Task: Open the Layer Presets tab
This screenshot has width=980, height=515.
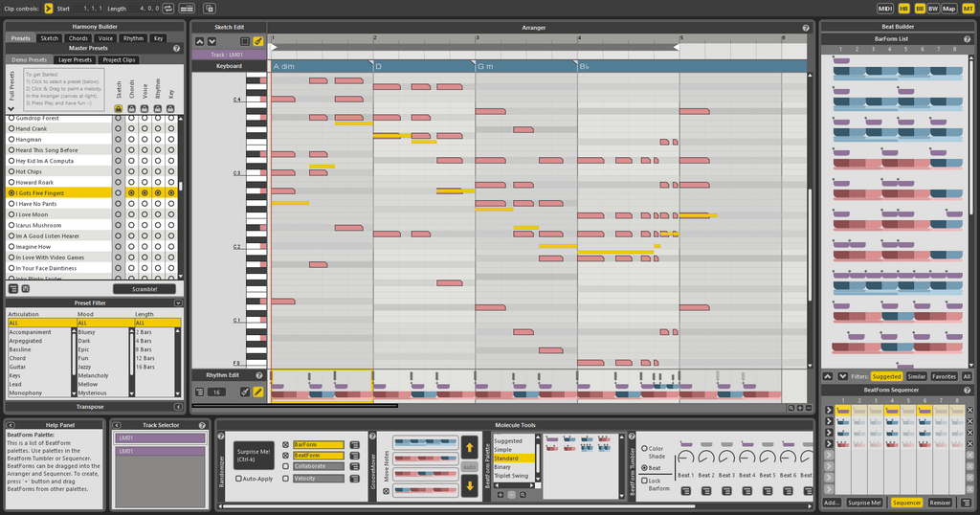Action: pyautogui.click(x=74, y=59)
